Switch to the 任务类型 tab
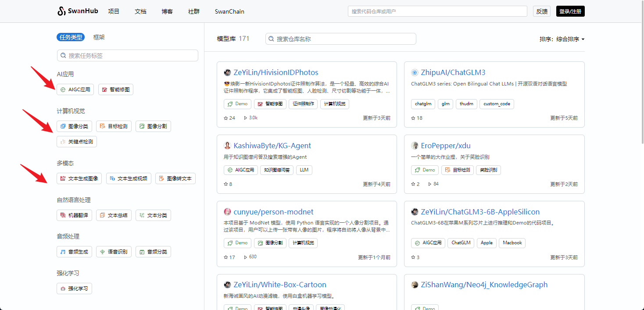644x310 pixels. (71, 37)
